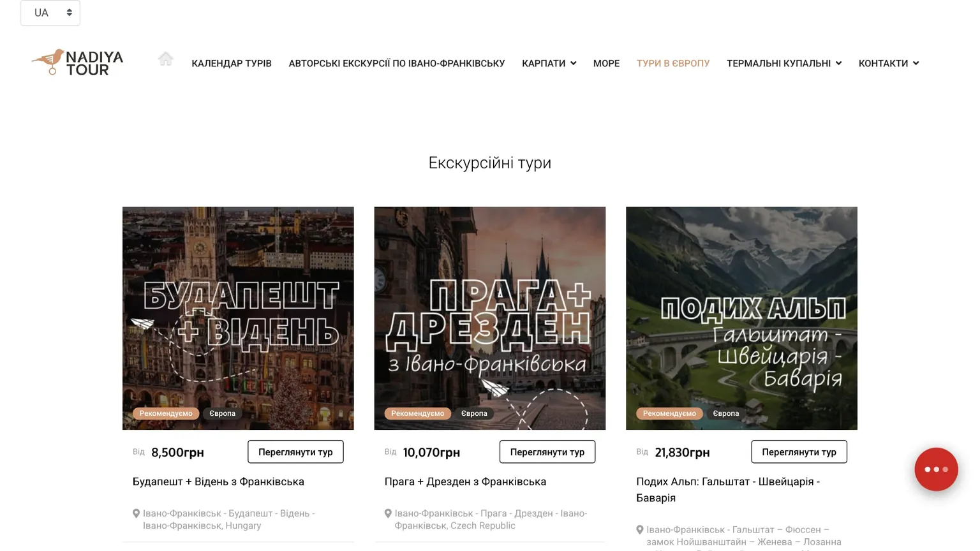Click the price 21,830грн
980x551 pixels.
[682, 452]
